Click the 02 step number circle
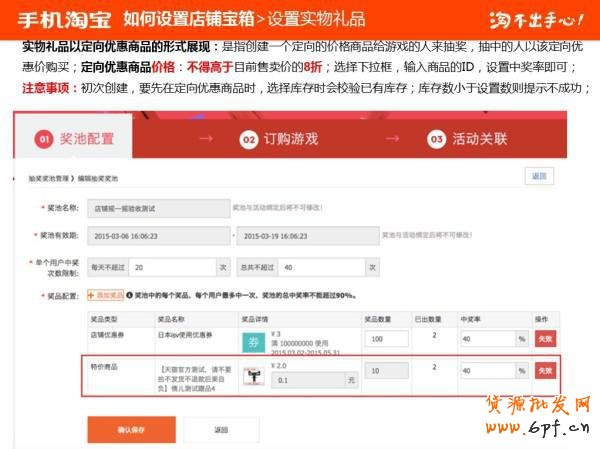 [x=248, y=140]
